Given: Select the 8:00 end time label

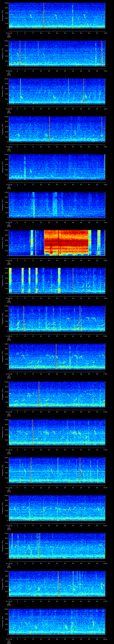Looking at the screenshot, I should point(105,260).
